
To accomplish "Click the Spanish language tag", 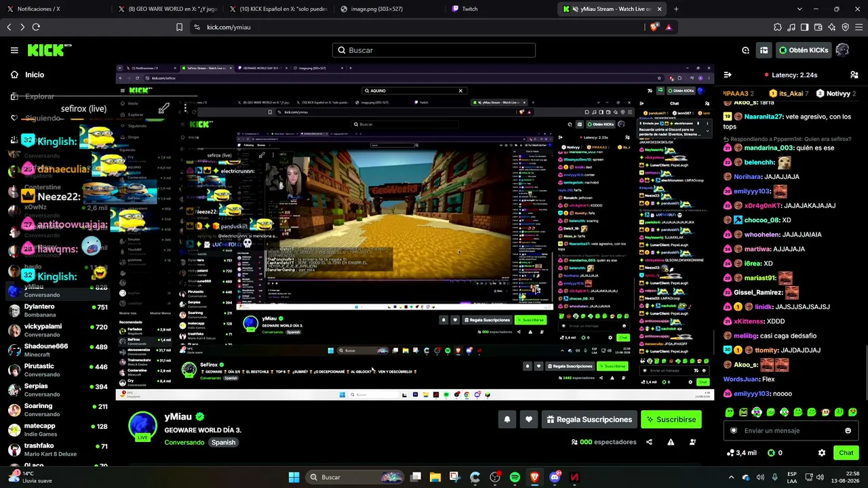I will tap(223, 443).
